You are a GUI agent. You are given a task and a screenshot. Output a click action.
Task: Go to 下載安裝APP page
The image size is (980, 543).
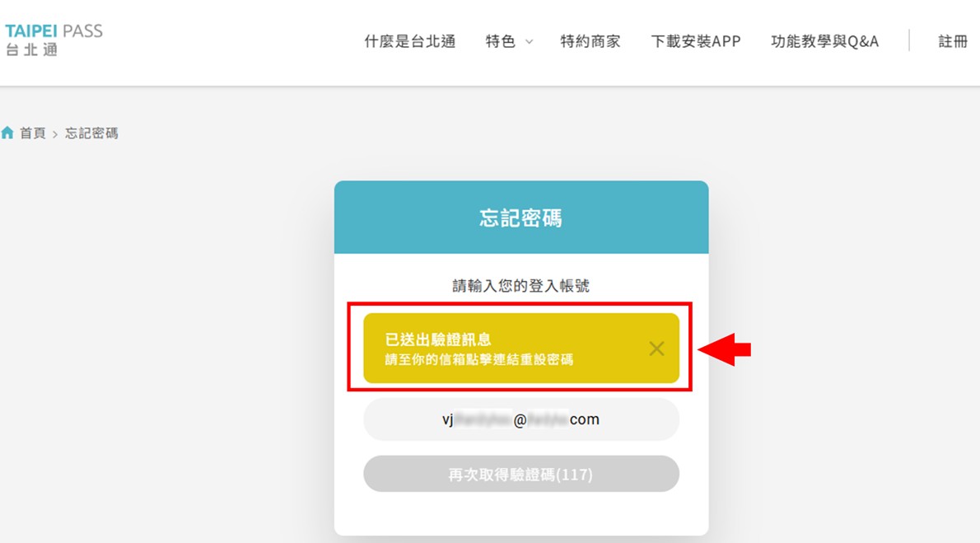pos(696,41)
